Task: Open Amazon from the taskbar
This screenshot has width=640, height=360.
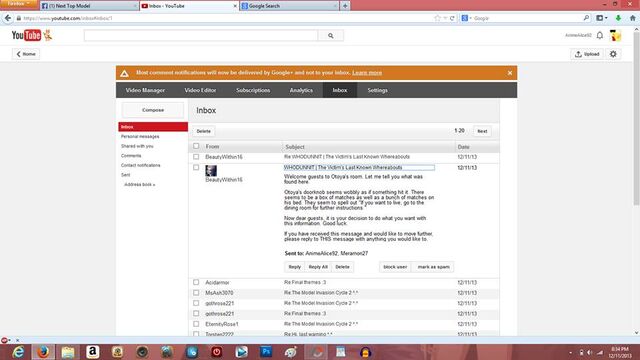Action: point(93,351)
